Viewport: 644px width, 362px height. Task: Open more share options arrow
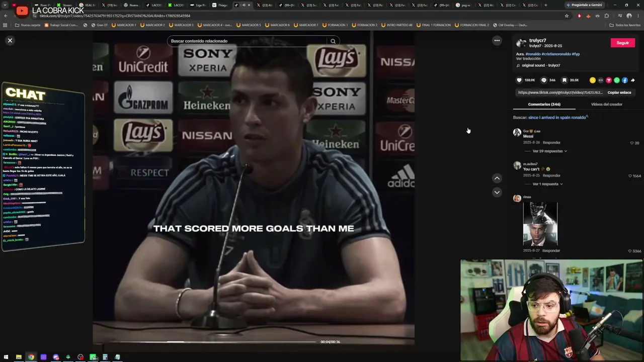[x=633, y=80]
